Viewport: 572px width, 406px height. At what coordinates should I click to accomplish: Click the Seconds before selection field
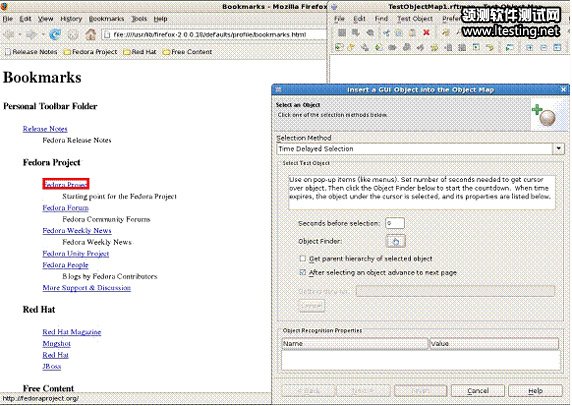pyautogui.click(x=395, y=223)
